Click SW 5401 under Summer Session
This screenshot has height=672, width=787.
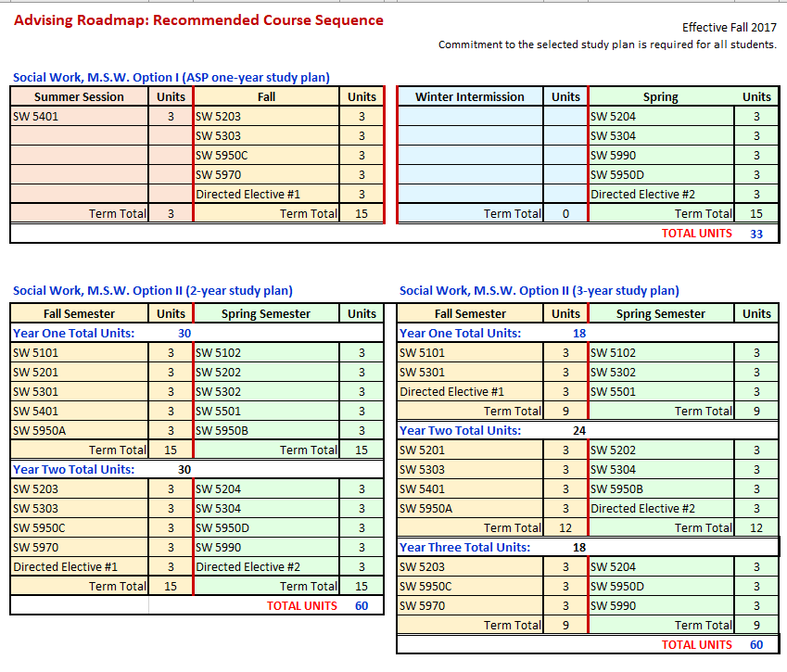36,117
